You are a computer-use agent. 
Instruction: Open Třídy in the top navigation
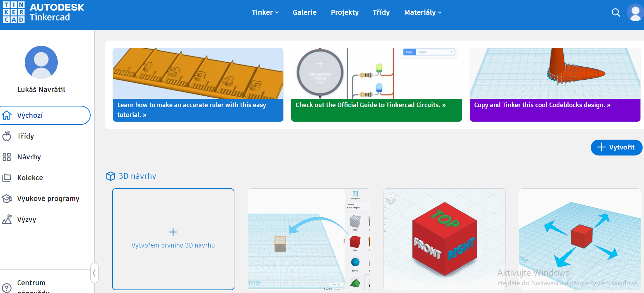tap(381, 12)
